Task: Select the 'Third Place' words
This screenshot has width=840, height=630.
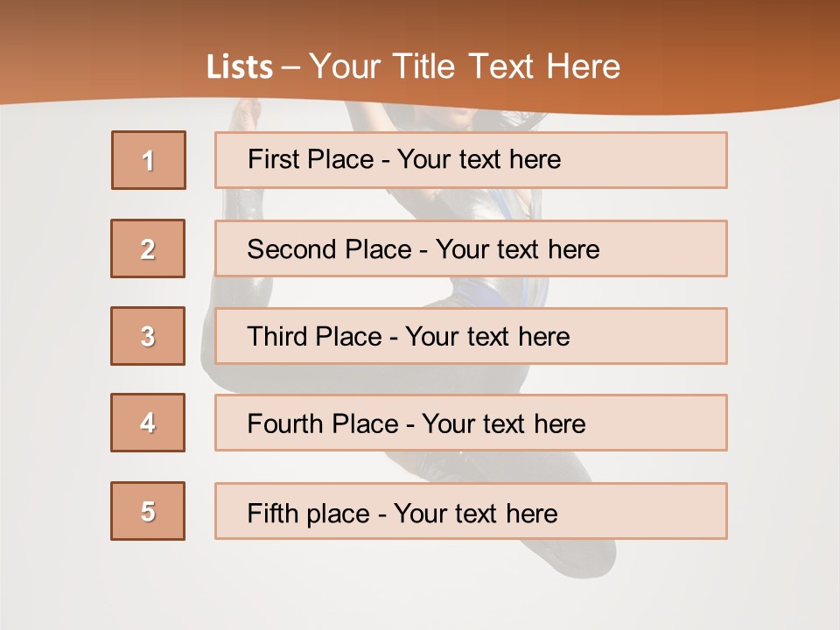Action: coord(314,336)
